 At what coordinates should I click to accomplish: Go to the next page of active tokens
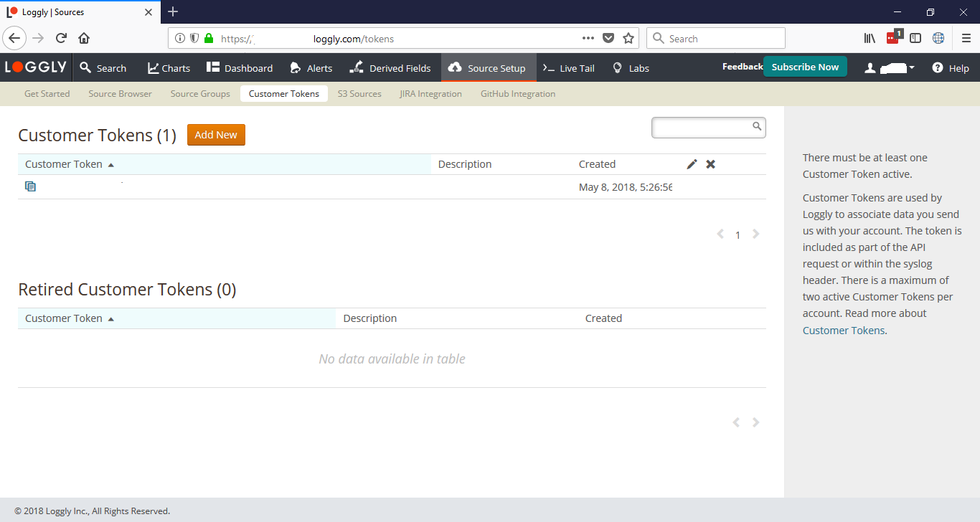pos(755,234)
